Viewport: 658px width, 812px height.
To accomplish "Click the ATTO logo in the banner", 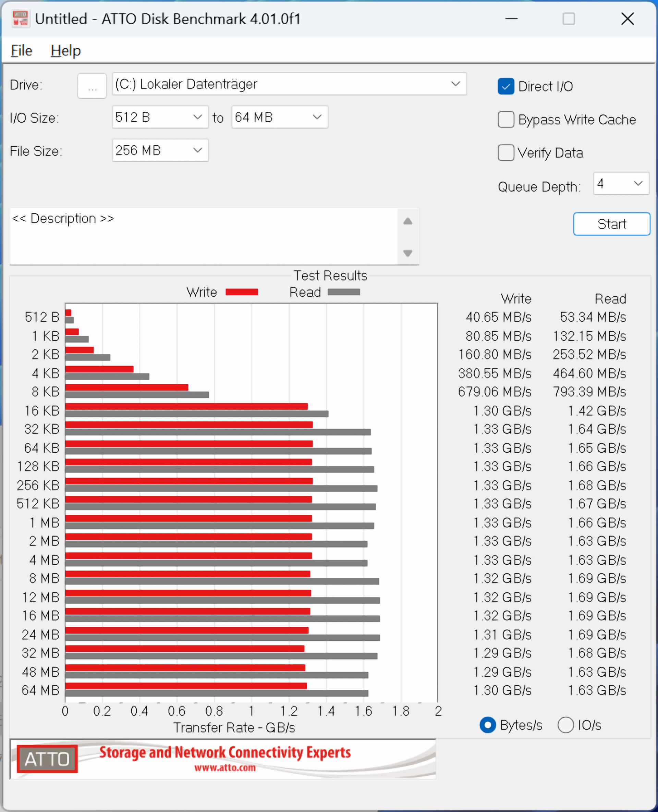I will [47, 759].
